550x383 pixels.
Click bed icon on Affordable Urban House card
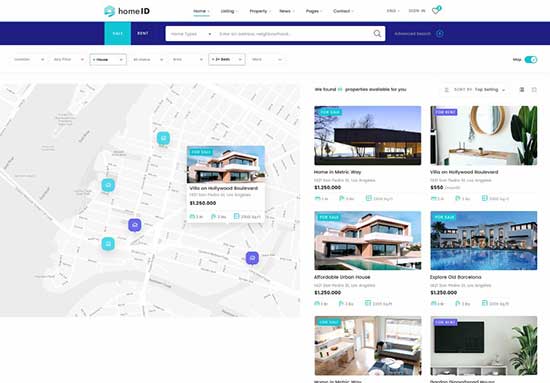pyautogui.click(x=317, y=303)
